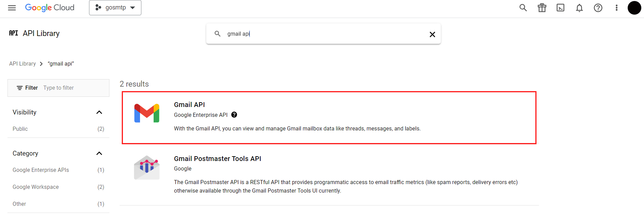Collapse the Category filter section
Image resolution: width=644 pixels, height=216 pixels.
tap(99, 153)
